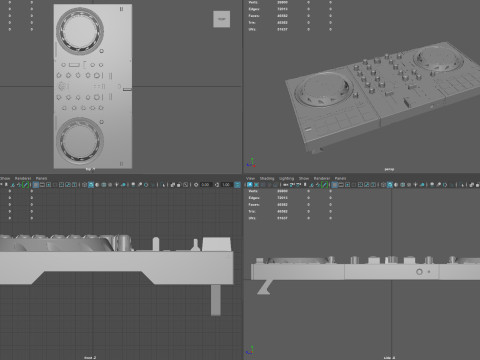
Task: Toggle View Transform icon in front panel
Action: click(x=237, y=185)
